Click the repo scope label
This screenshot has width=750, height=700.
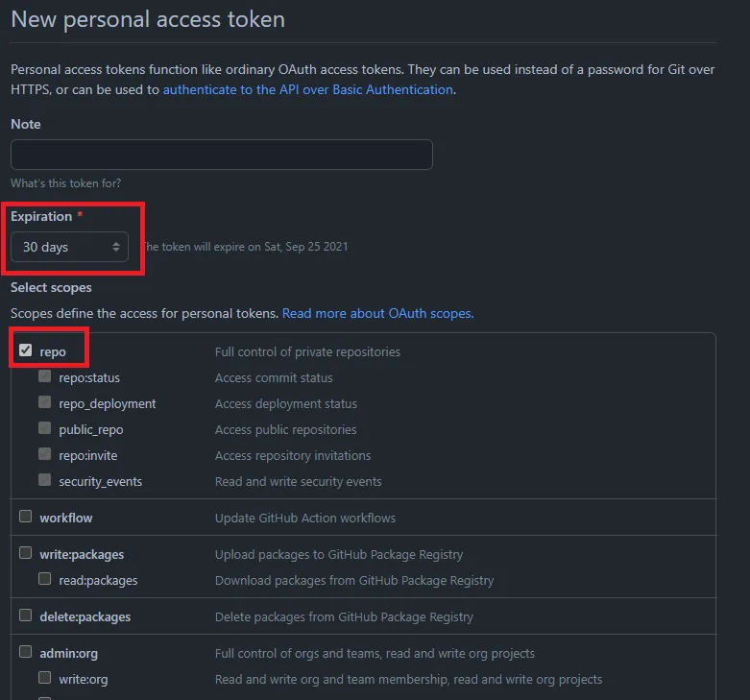point(53,351)
